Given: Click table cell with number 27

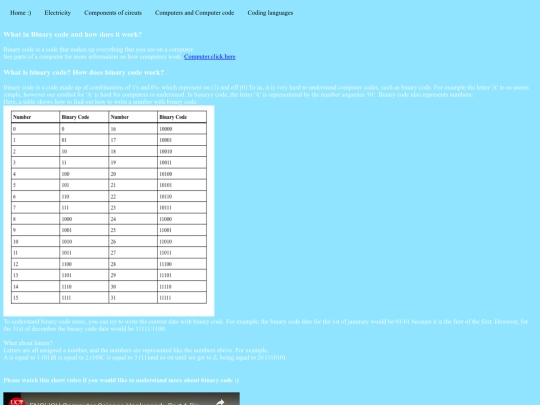Looking at the screenshot, I should click(x=133, y=253).
